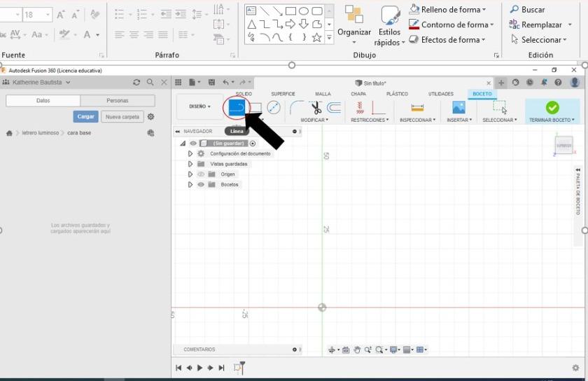This screenshot has height=381, width=588.
Task: Go to home in data panel breadcrumb
Action: pyautogui.click(x=9, y=133)
